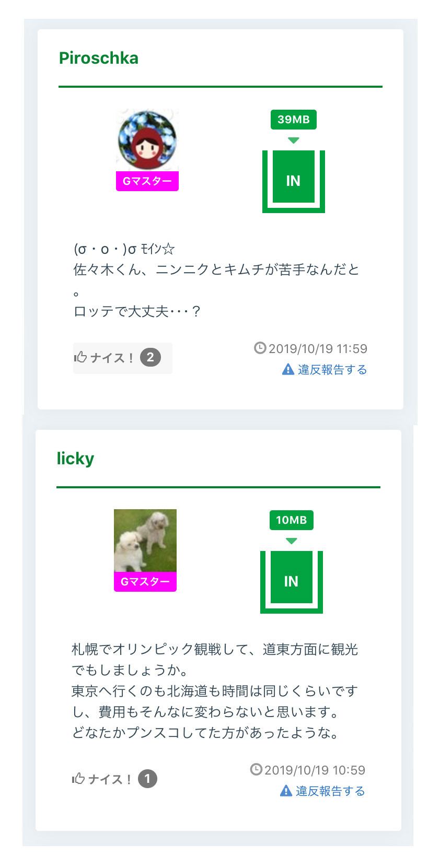Click the green down arrow below 10MB

click(x=291, y=541)
